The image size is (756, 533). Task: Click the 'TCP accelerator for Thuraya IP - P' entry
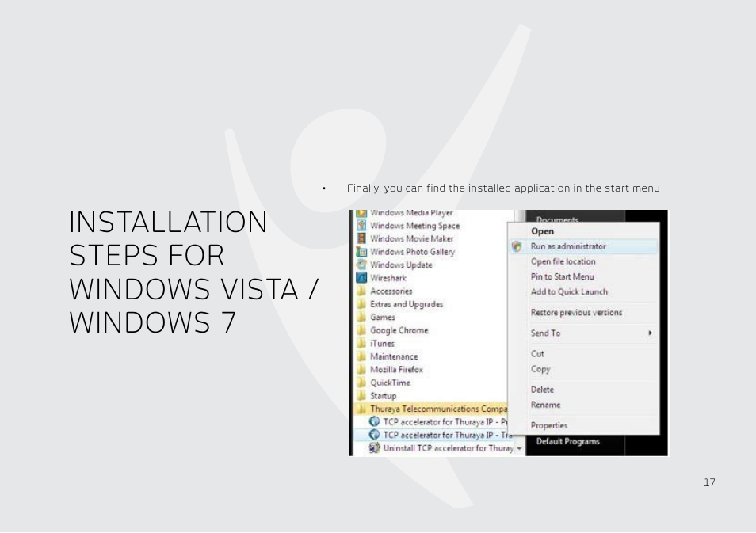(445, 421)
